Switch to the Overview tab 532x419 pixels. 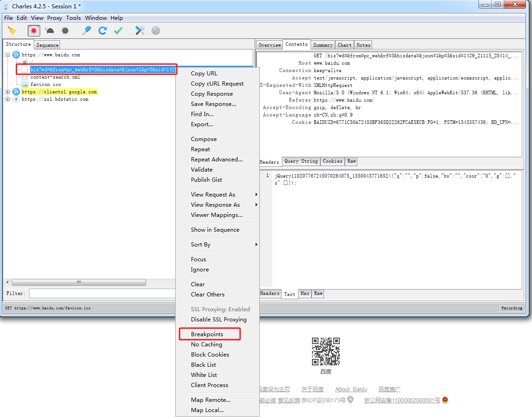(270, 45)
